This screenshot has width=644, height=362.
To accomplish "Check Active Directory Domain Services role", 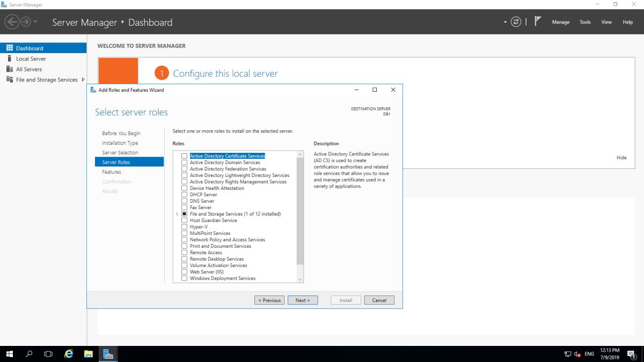I will pyautogui.click(x=185, y=162).
